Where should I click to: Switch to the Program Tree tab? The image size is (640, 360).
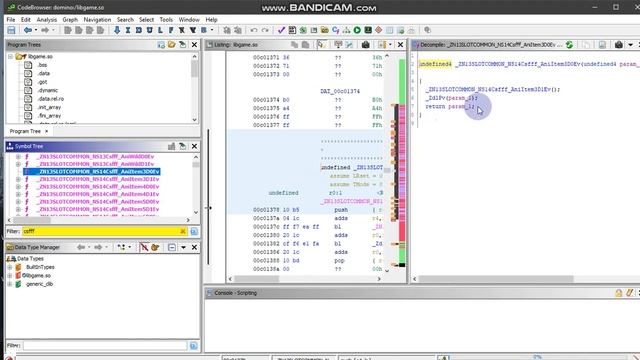click(x=25, y=131)
